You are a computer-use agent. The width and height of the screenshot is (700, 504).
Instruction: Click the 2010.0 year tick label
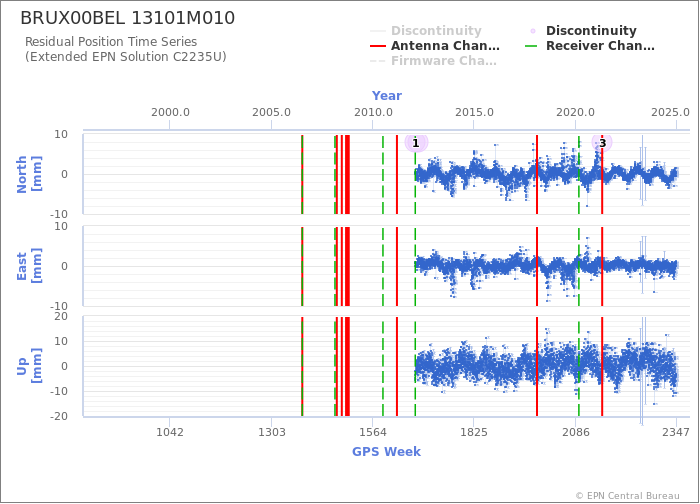(373, 112)
